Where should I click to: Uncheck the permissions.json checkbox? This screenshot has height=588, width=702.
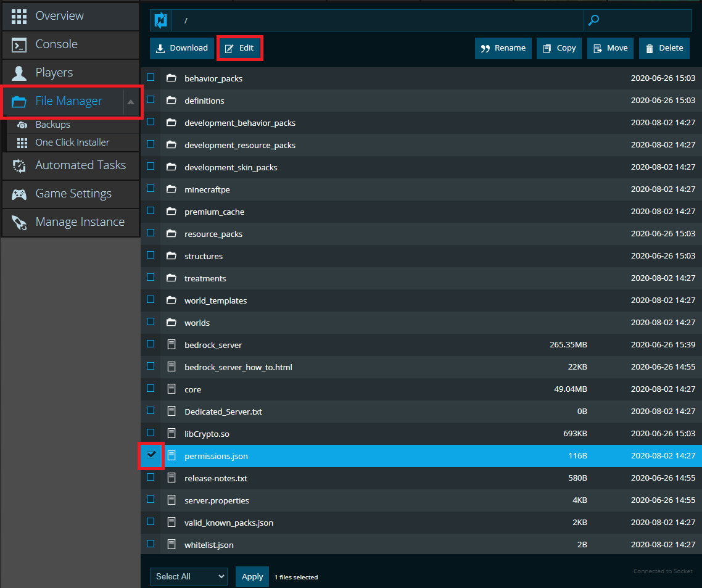point(151,455)
